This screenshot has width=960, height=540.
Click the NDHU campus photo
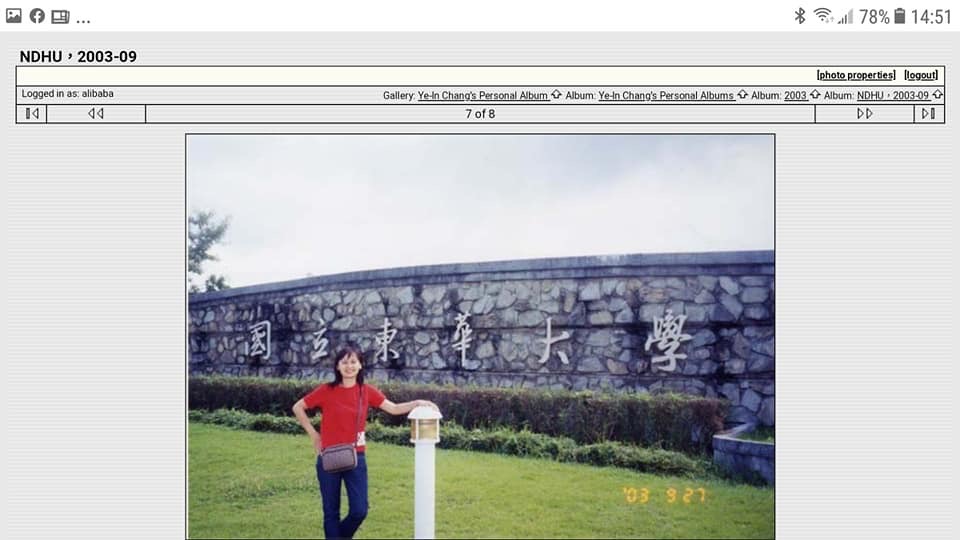pyautogui.click(x=481, y=337)
